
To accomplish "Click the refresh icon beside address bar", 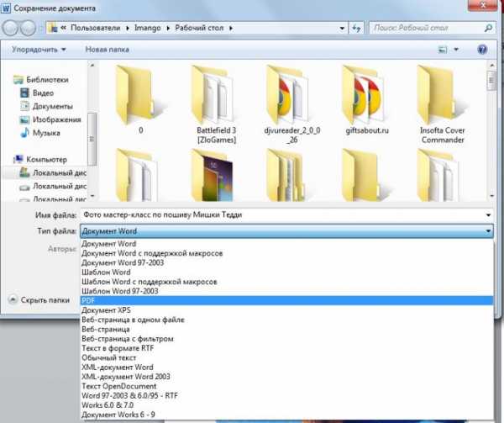I will 356,29.
